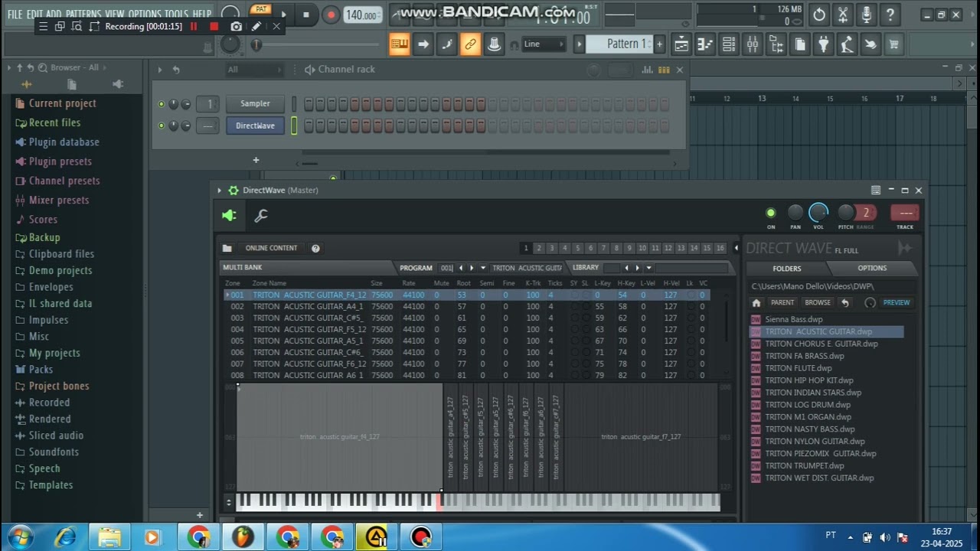
Task: Toggle first step of DirectWave sequencer
Action: coord(309,126)
